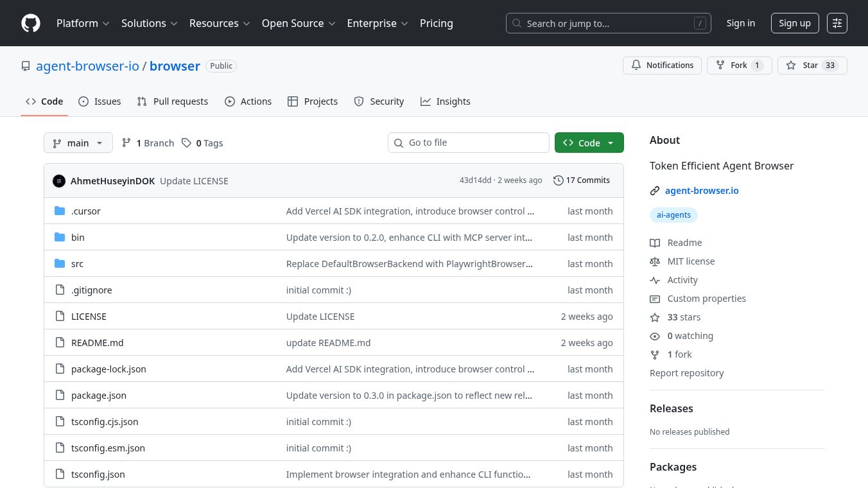Open the Open Source menu

[299, 23]
